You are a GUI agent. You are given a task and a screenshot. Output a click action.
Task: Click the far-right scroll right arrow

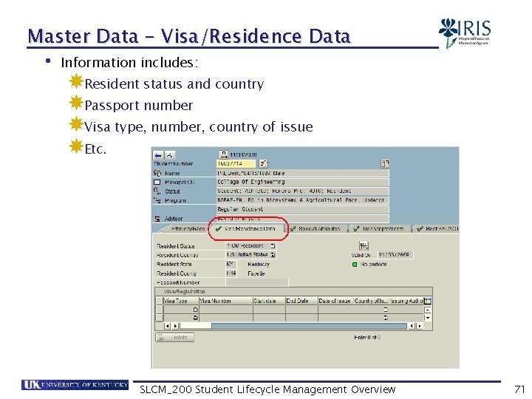click(x=420, y=326)
